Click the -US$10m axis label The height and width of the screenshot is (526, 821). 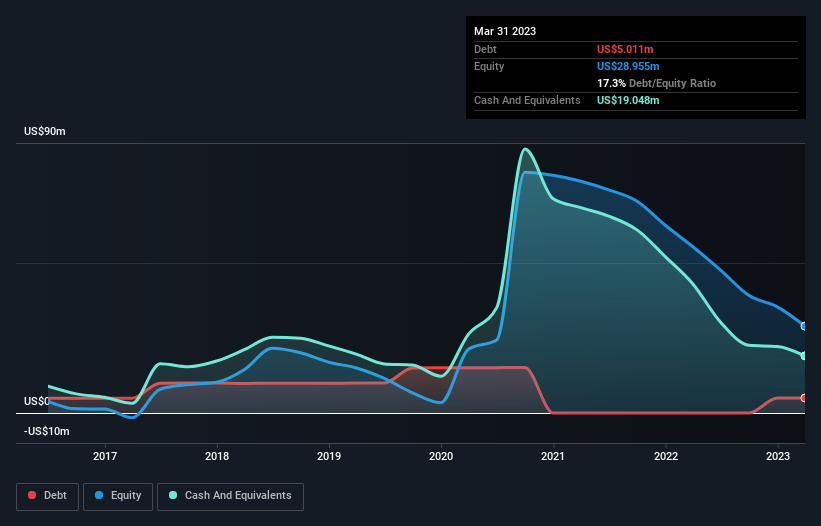coord(47,431)
